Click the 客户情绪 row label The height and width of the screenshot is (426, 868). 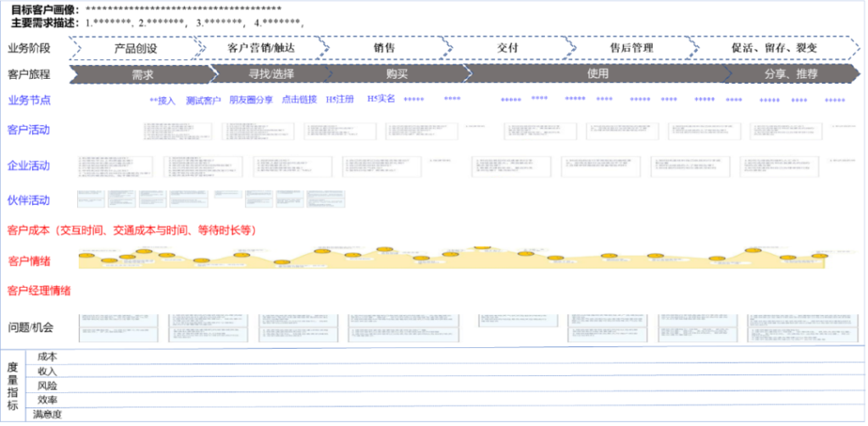coord(29,261)
